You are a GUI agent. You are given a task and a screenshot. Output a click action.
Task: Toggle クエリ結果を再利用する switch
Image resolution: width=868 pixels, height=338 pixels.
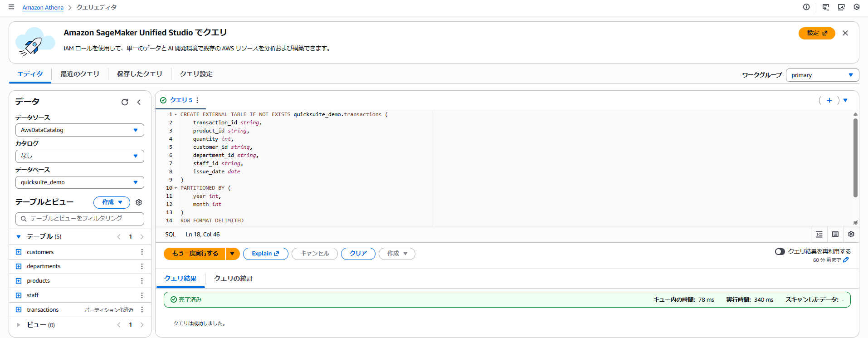click(x=780, y=251)
